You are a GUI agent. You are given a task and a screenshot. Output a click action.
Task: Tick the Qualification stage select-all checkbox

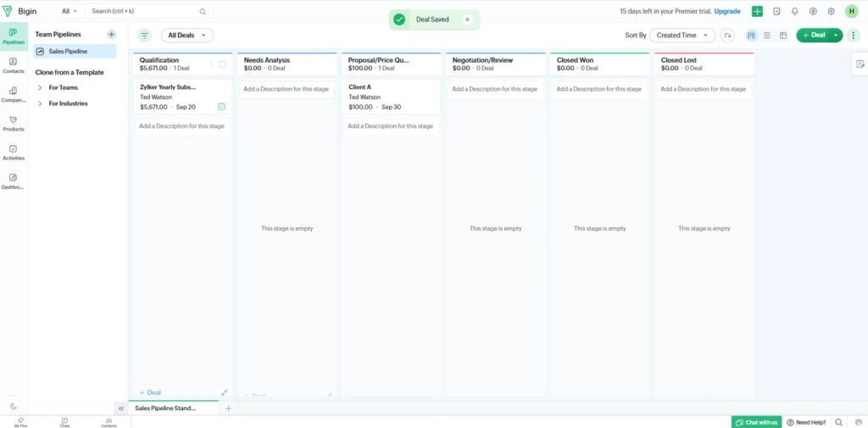222,64
